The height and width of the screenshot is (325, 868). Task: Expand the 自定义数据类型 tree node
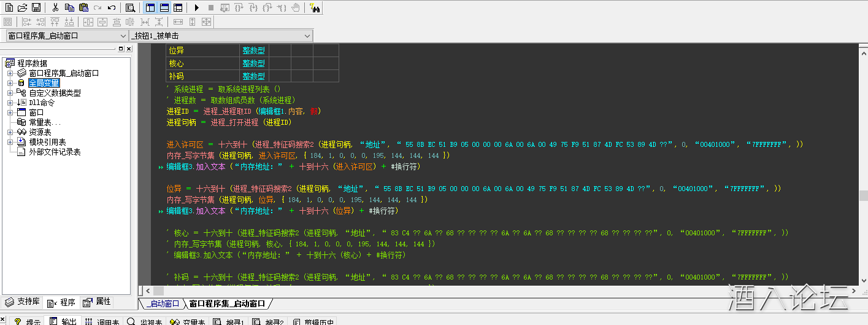click(x=10, y=93)
